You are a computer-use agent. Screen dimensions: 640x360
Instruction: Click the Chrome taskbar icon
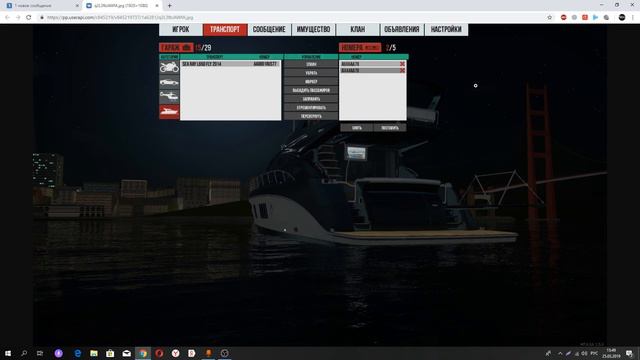[x=143, y=353]
